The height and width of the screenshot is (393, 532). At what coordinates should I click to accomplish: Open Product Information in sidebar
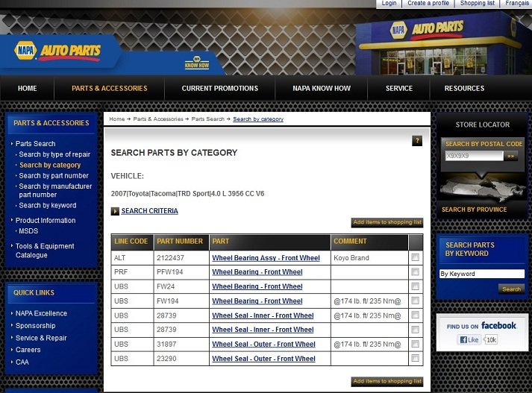click(46, 221)
